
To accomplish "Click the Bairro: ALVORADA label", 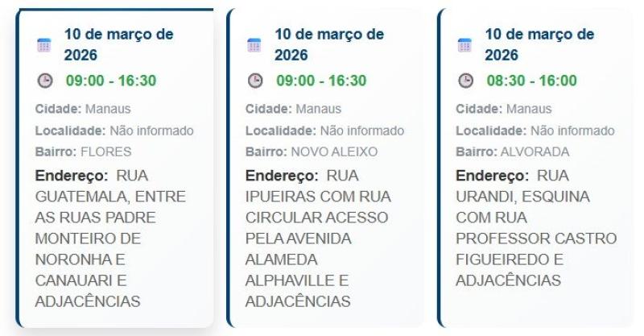I will (x=513, y=151).
